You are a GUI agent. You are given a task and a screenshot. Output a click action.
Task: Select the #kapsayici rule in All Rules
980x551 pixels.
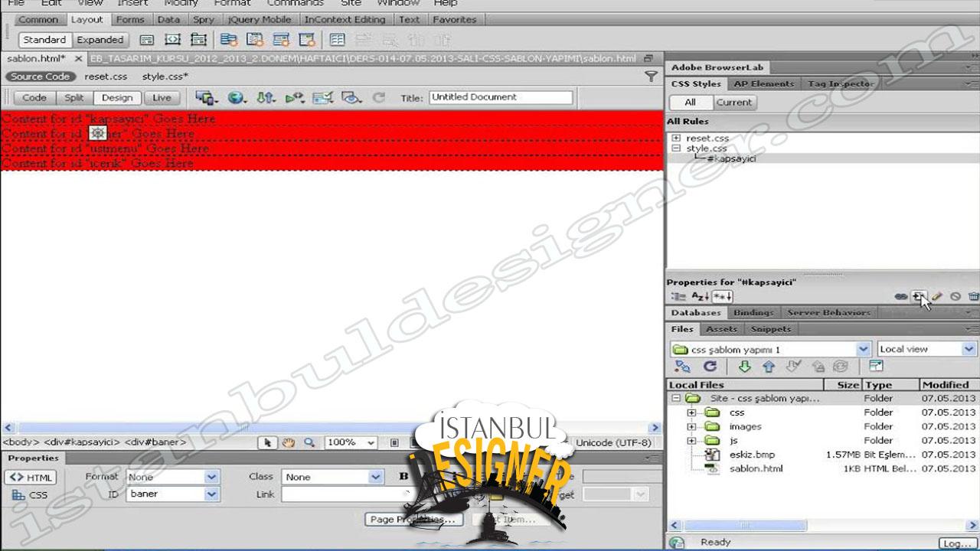click(731, 158)
